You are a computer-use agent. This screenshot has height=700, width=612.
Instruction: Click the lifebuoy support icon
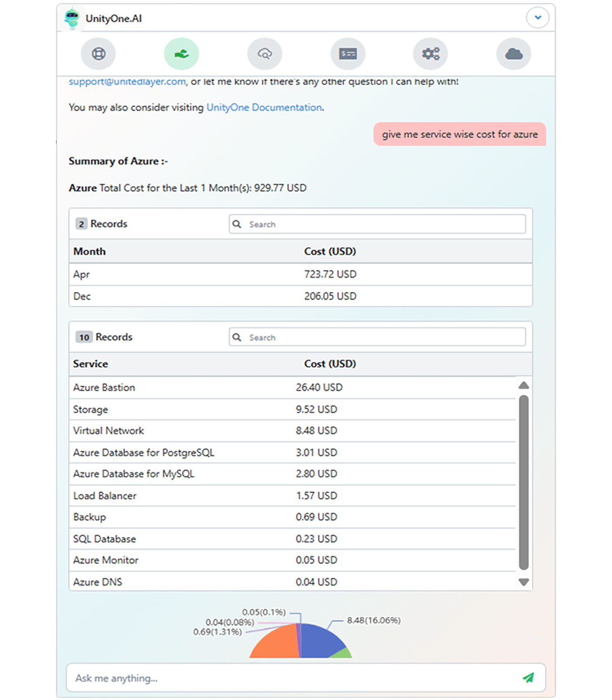(x=98, y=54)
